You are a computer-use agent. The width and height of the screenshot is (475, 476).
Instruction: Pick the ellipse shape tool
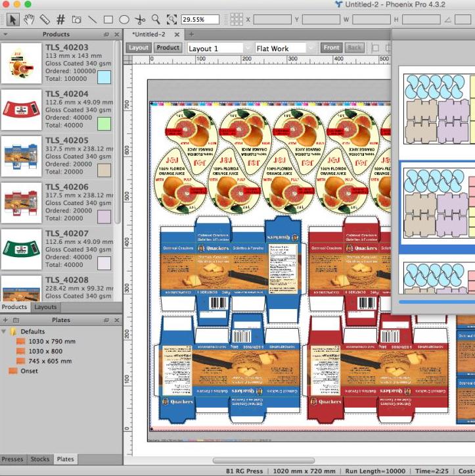(x=124, y=20)
